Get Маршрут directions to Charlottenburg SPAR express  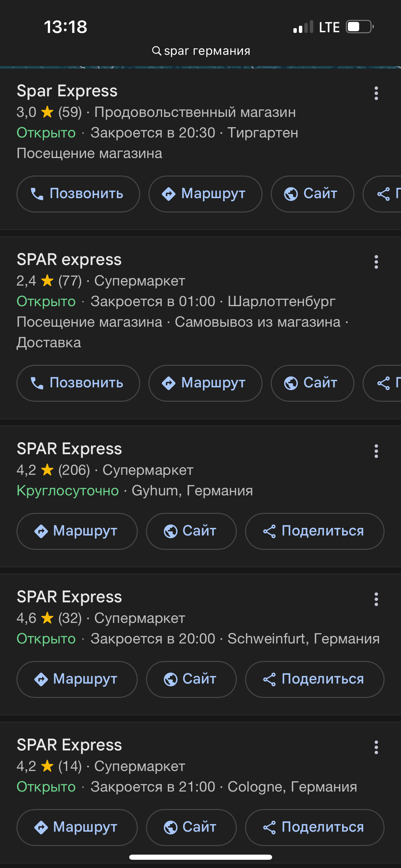[x=205, y=383]
